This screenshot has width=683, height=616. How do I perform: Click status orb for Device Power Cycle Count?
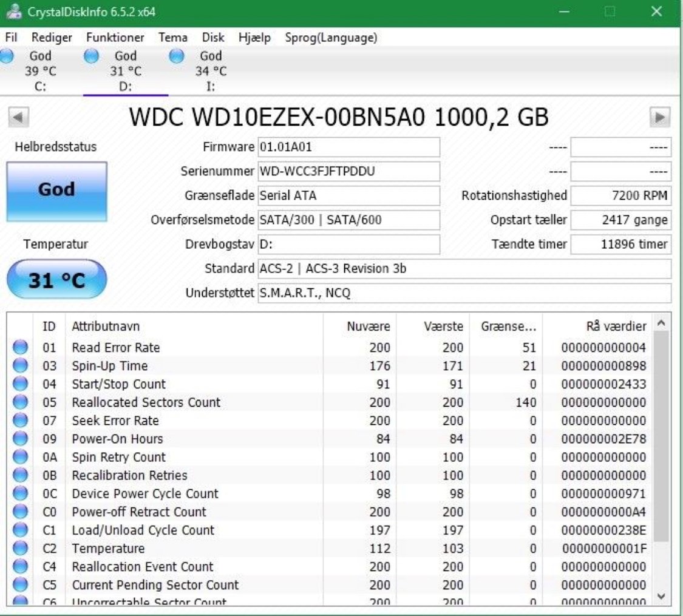pos(20,493)
